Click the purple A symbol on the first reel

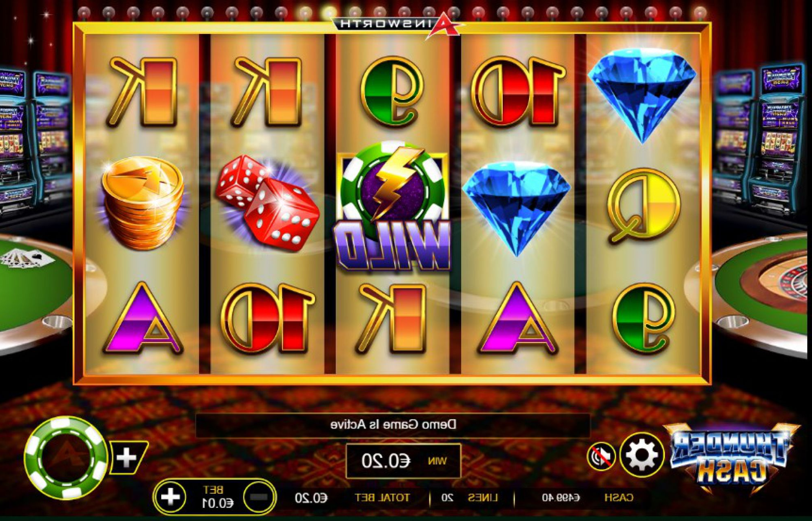pos(142,318)
